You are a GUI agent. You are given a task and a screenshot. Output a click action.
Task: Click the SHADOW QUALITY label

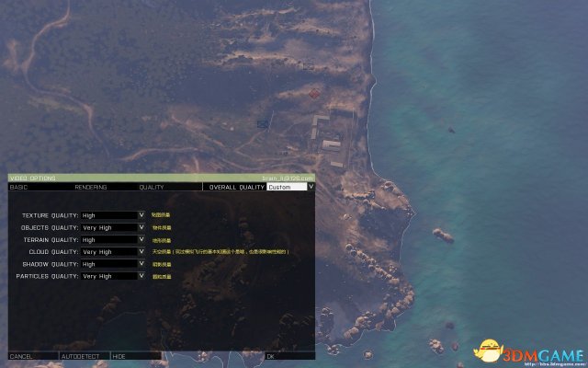point(51,264)
